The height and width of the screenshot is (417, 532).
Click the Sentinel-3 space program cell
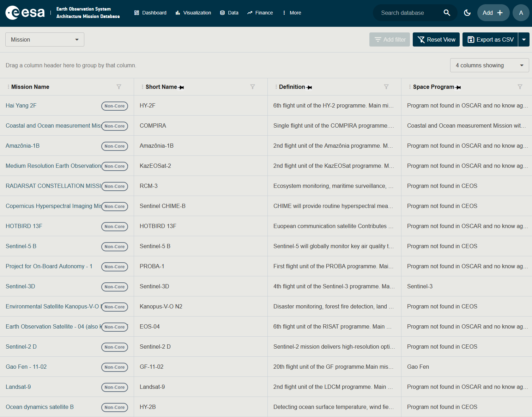click(x=467, y=286)
